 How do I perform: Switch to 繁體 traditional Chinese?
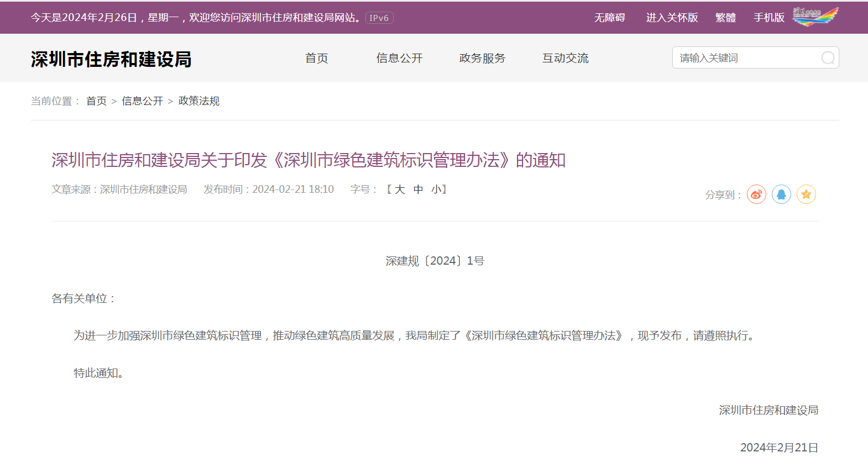(726, 18)
